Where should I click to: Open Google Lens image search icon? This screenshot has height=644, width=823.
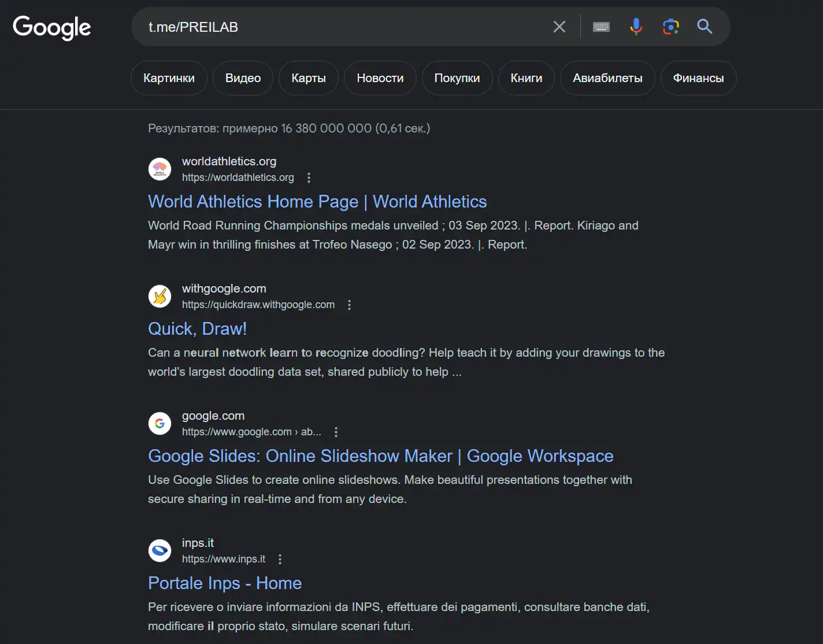(670, 27)
